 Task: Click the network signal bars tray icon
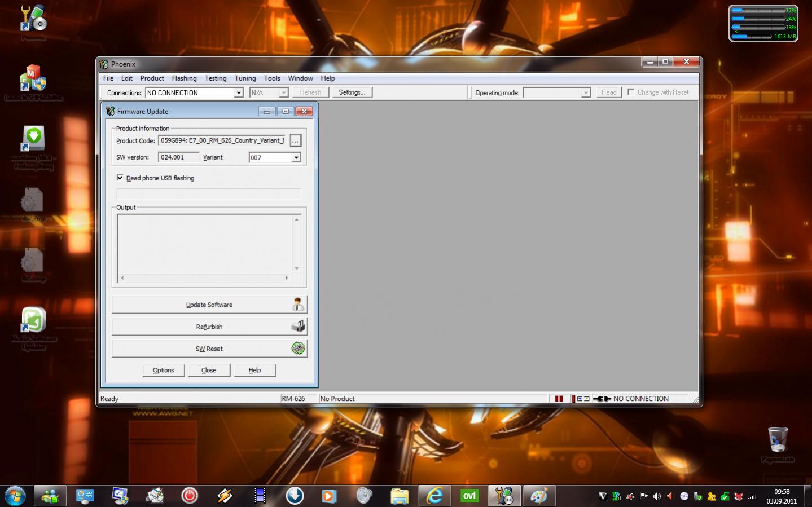(x=752, y=496)
